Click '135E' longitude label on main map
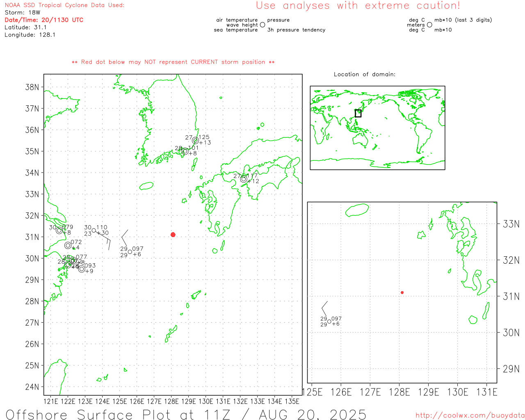Screen dimensions: 525x420 (292, 401)
